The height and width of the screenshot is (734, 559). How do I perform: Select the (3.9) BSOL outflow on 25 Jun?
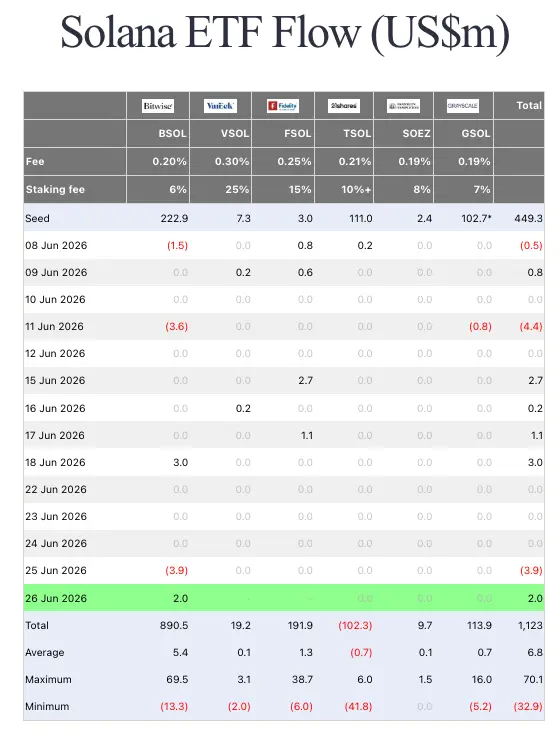[177, 571]
